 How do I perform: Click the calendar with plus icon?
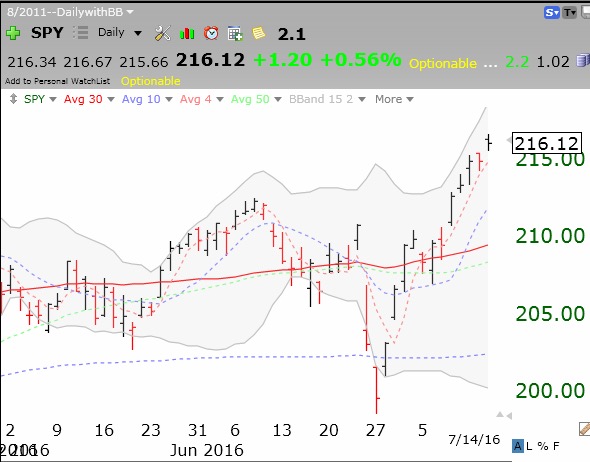click(x=235, y=33)
